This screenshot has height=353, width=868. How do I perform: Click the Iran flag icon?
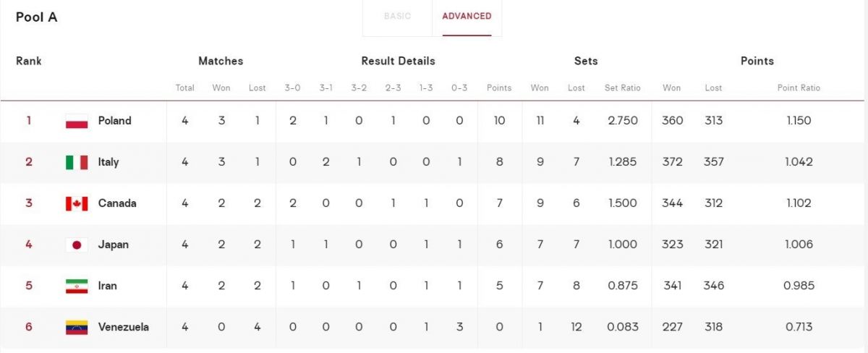click(77, 286)
